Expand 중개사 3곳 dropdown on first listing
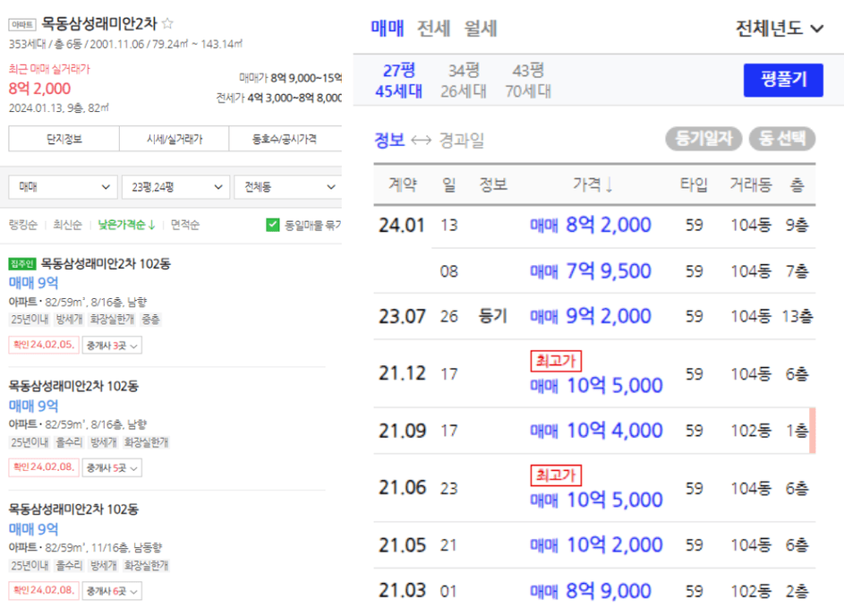The width and height of the screenshot is (844, 616). [x=112, y=345]
